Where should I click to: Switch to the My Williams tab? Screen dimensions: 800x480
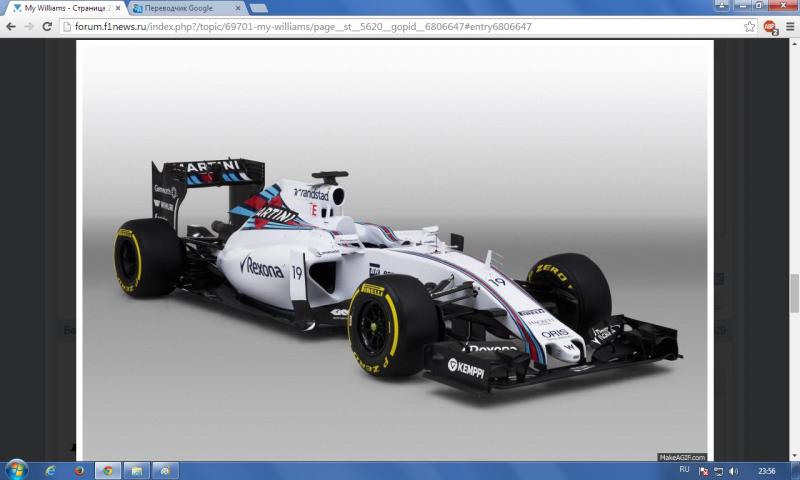click(x=66, y=8)
